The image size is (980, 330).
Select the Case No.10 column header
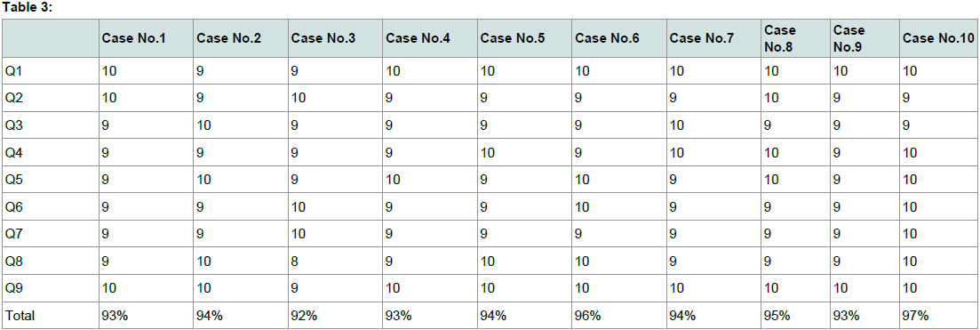click(937, 38)
